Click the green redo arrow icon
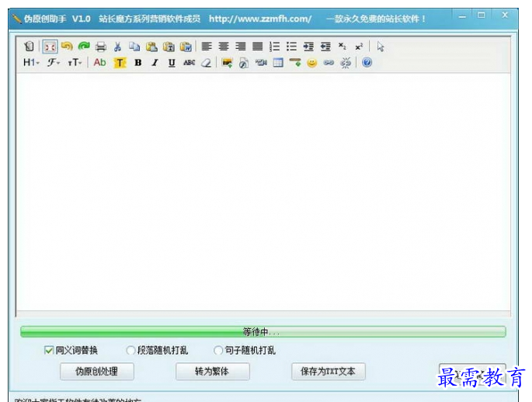 (x=84, y=46)
